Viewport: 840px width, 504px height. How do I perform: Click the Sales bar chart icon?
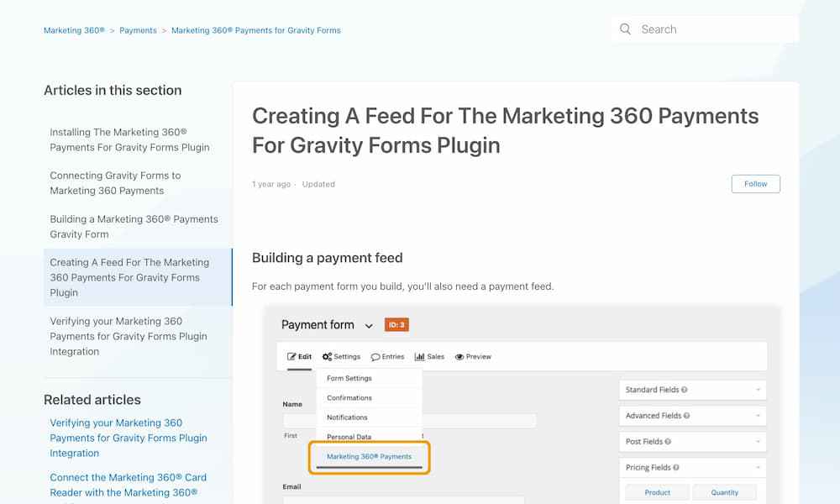(419, 357)
